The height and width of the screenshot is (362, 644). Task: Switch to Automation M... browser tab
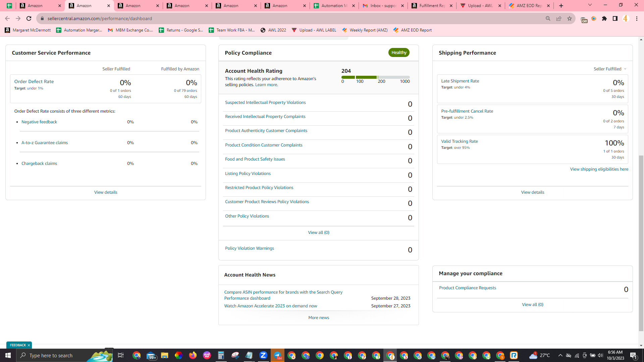(x=334, y=6)
